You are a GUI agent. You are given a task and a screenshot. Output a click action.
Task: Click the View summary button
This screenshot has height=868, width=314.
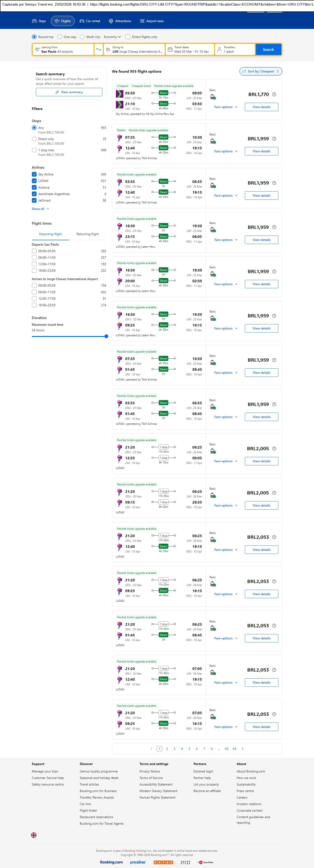click(69, 92)
